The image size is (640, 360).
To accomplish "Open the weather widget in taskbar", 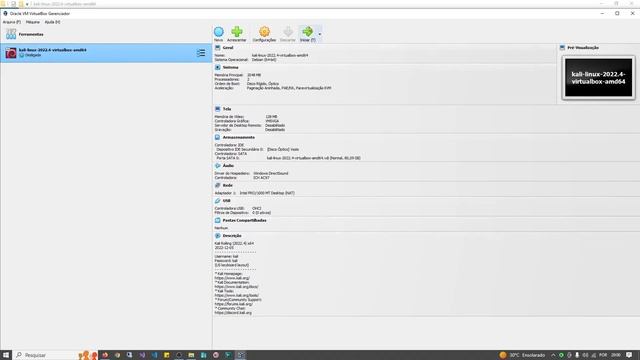I will coord(522,355).
